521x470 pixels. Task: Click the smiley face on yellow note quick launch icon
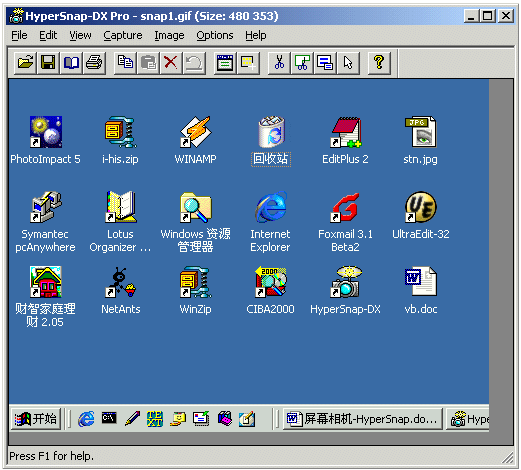pos(178,419)
